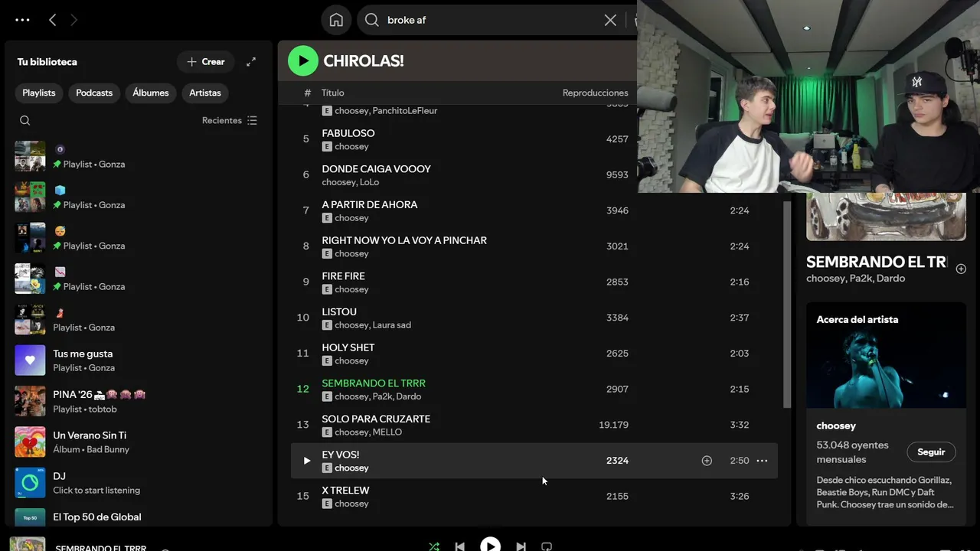This screenshot has height=551, width=980.
Task: Open more options for EY VOS!
Action: [762, 461]
